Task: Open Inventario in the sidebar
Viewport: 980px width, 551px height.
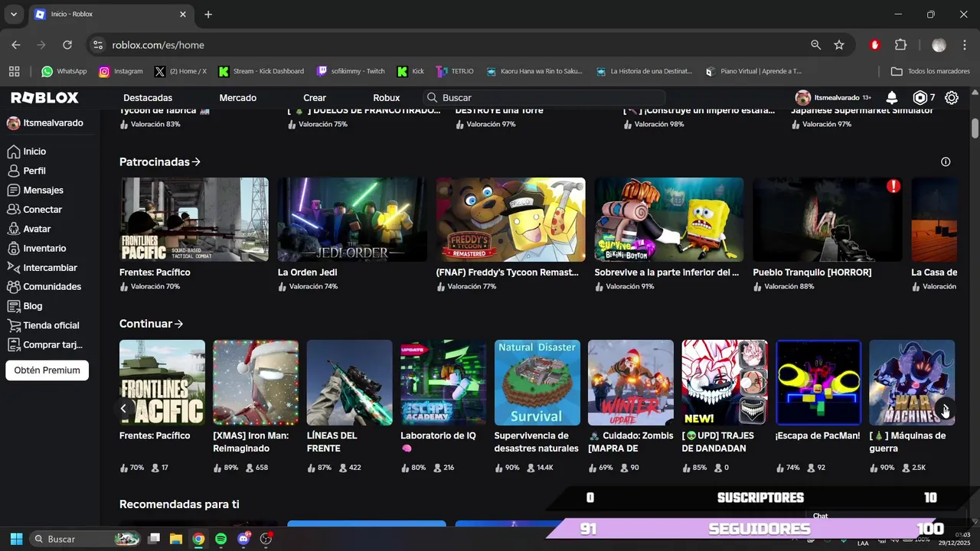Action: point(44,248)
